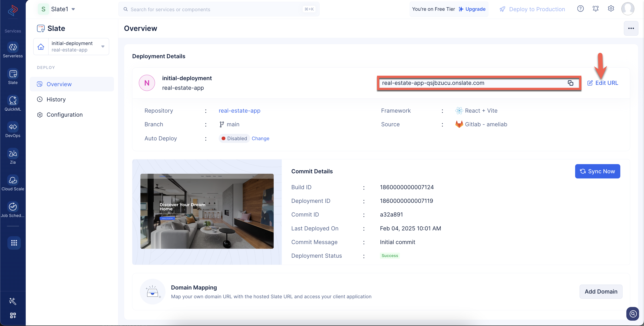The width and height of the screenshot is (644, 326).
Task: Open the three-dot more options menu
Action: tap(631, 28)
